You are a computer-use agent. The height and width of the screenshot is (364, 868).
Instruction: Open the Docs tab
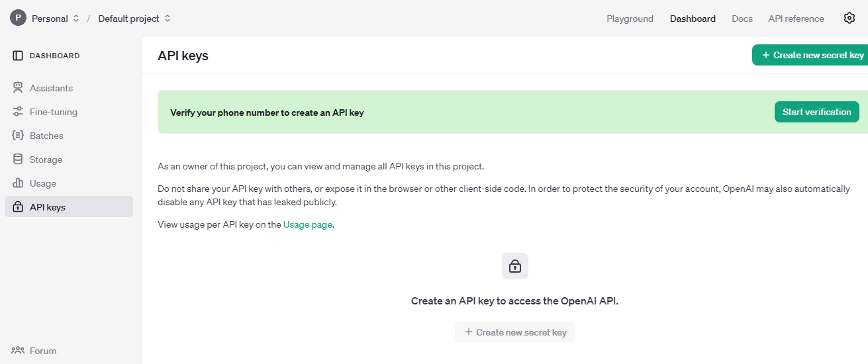(x=742, y=19)
